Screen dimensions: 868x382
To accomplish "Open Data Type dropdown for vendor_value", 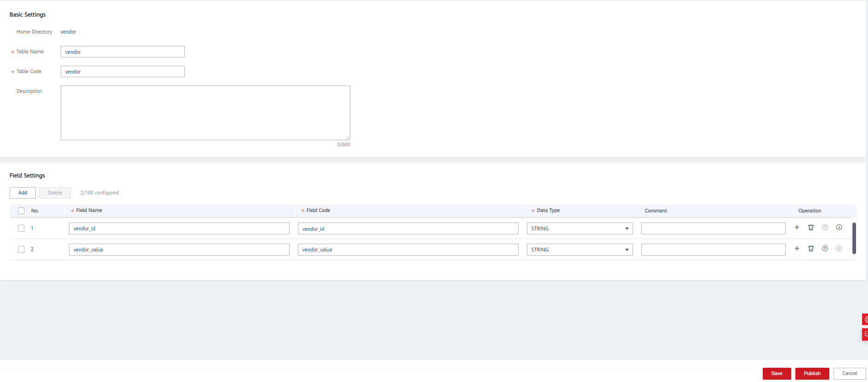I will (580, 250).
